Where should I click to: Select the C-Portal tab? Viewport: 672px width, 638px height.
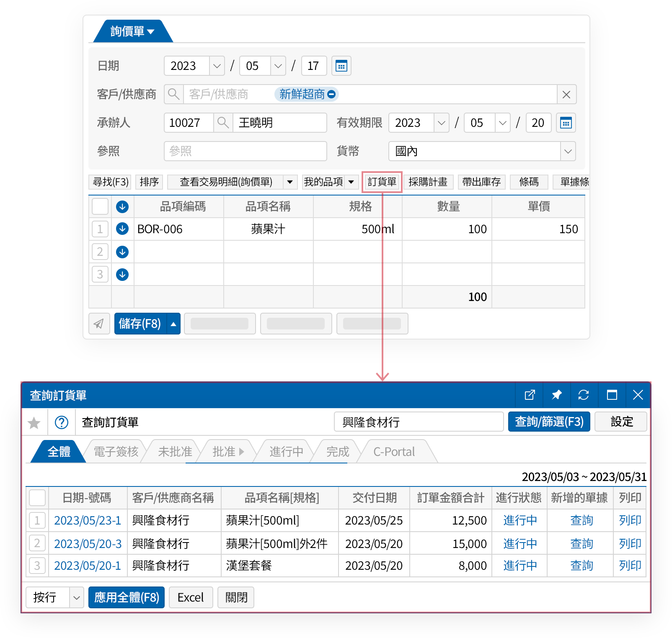(394, 451)
